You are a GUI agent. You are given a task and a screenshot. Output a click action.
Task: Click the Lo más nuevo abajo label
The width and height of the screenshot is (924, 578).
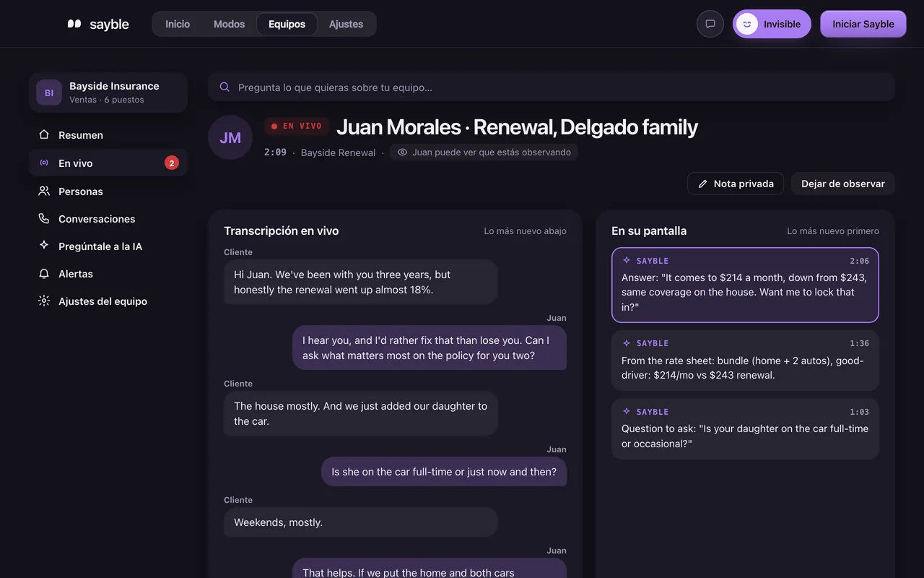tap(526, 231)
